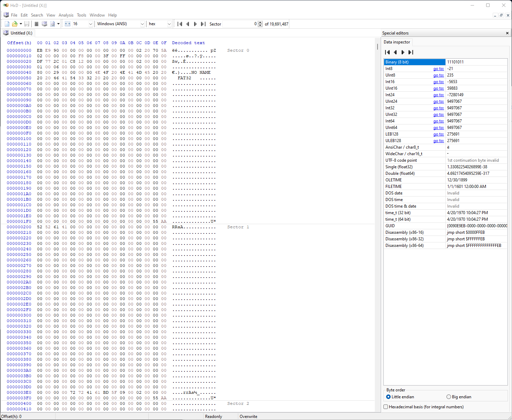
Task: Increment the Sector number stepper
Action: point(260,22)
